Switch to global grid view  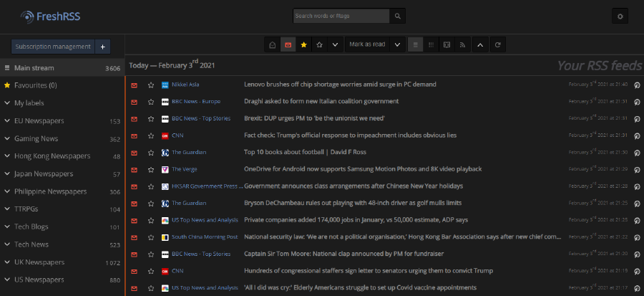(431, 45)
